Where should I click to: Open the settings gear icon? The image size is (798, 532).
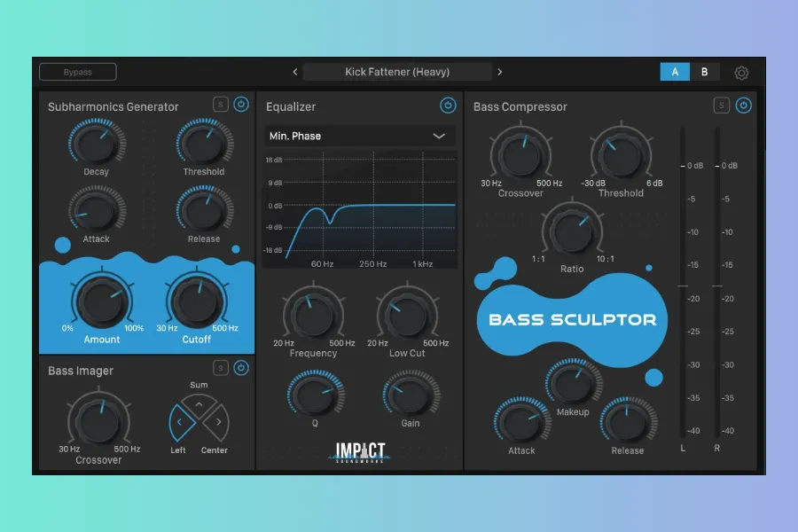741,73
